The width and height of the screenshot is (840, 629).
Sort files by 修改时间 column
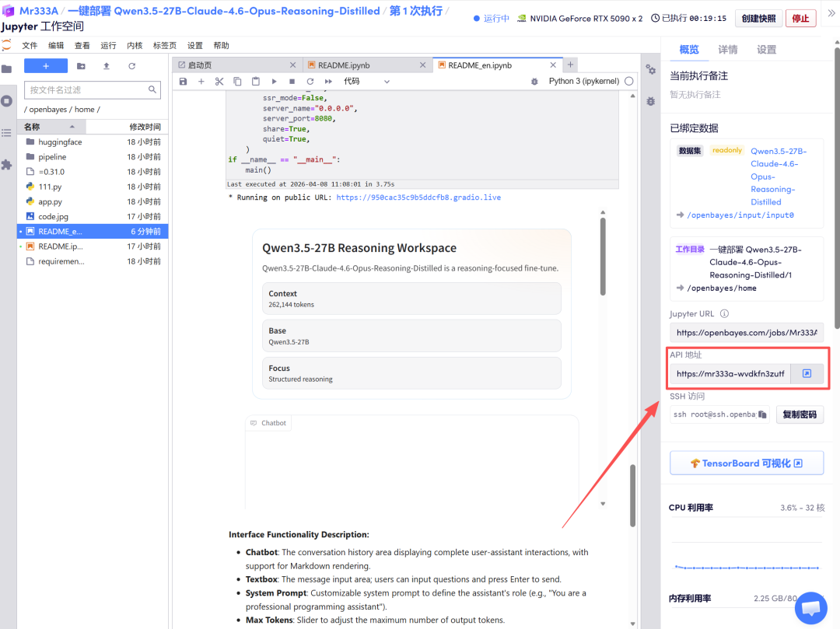pyautogui.click(x=128, y=127)
